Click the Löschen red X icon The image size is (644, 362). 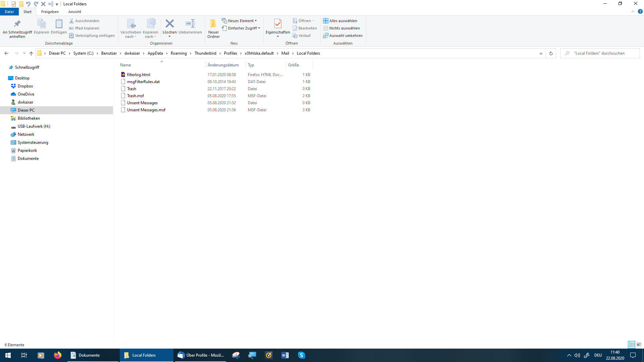click(x=170, y=24)
